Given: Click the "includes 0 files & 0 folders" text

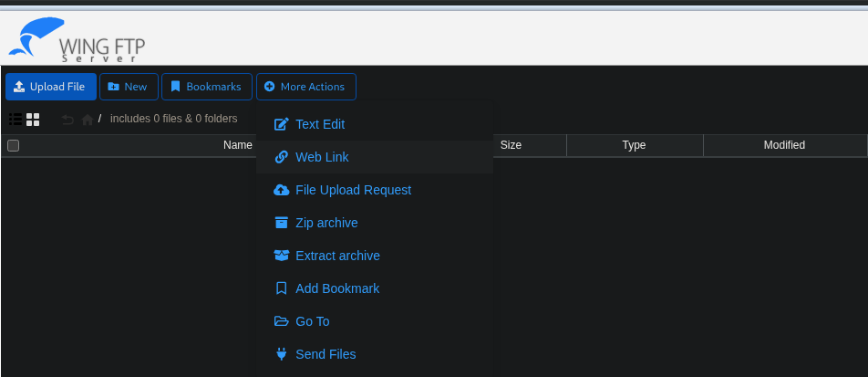Looking at the screenshot, I should click(x=174, y=119).
